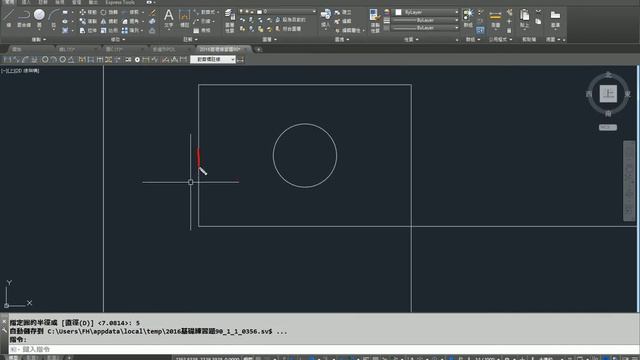The image size is (640, 360).
Task: Click the layer 0 color swatch
Action: 259,12
